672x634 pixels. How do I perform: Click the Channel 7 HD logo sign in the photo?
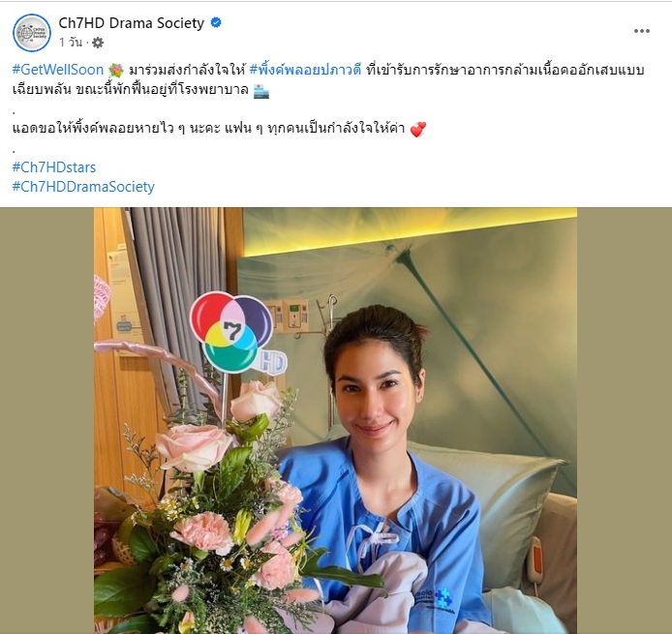tap(238, 333)
